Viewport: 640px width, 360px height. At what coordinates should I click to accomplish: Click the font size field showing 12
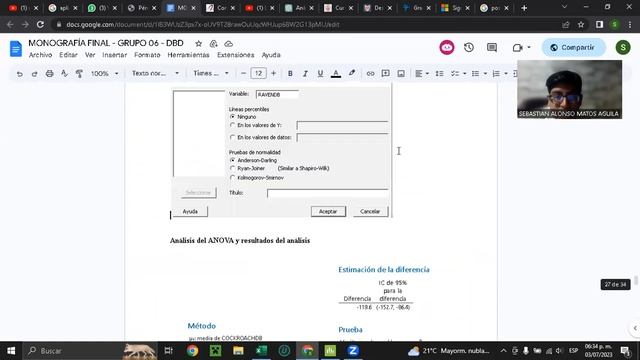(258, 73)
